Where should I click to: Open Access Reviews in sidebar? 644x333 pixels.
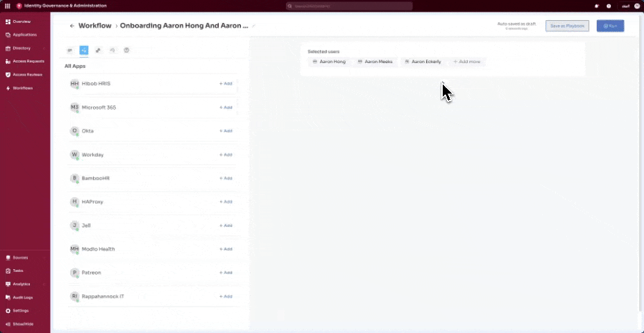tap(25, 75)
